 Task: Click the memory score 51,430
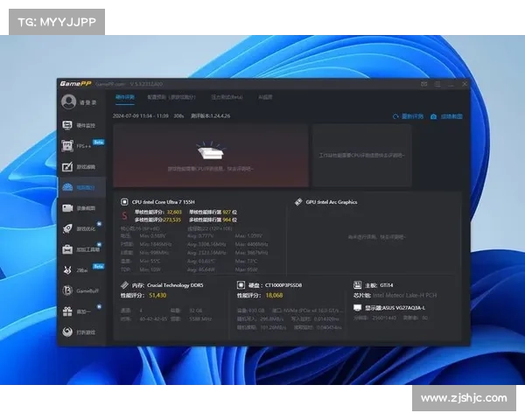coord(157,296)
